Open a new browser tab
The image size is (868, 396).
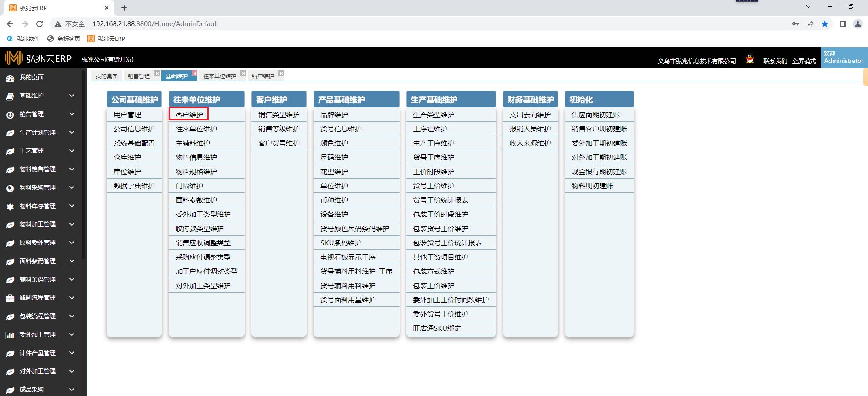point(124,8)
